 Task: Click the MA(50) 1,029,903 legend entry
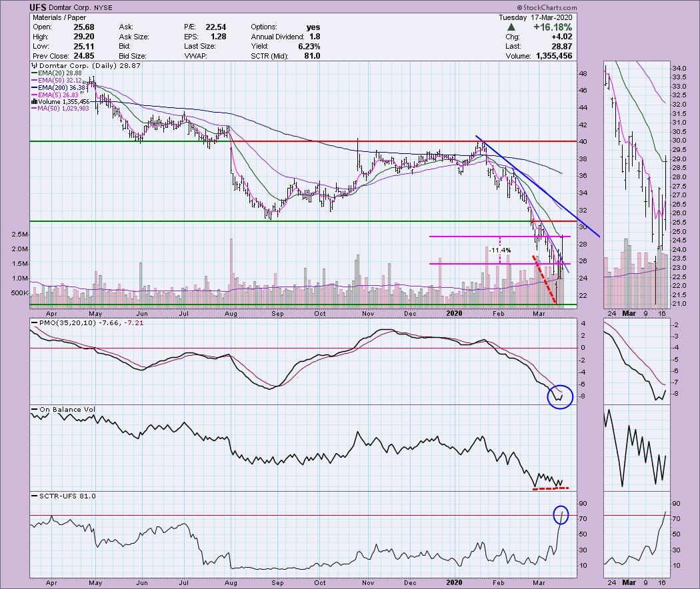point(60,109)
